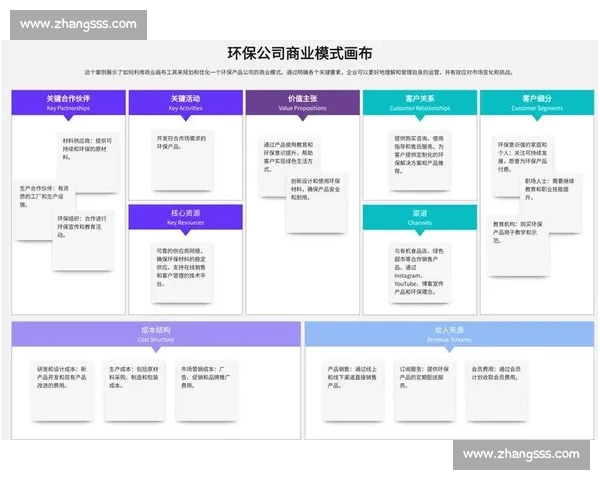Select the 教育机构 sticky note

click(518, 246)
